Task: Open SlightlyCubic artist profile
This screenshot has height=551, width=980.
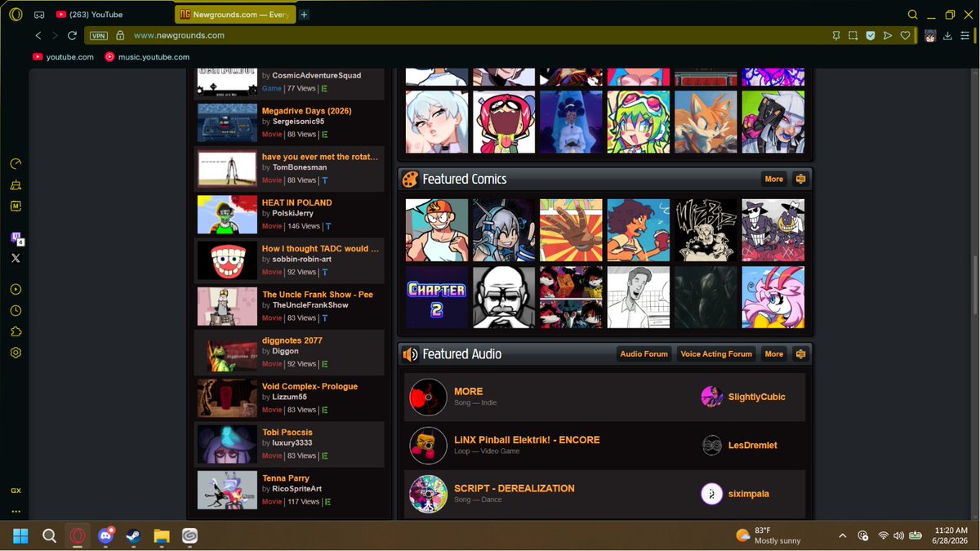Action: pos(756,397)
